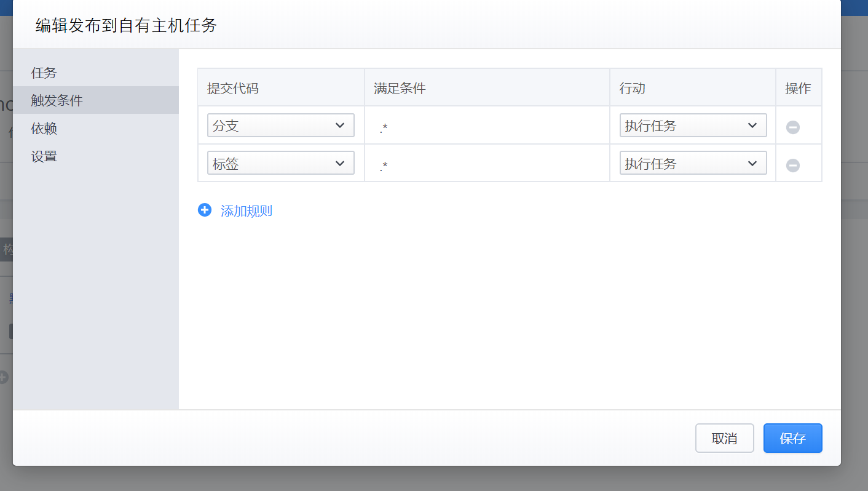This screenshot has width=868, height=491.
Task: Remove the 标签 trigger rule row
Action: pyautogui.click(x=792, y=166)
